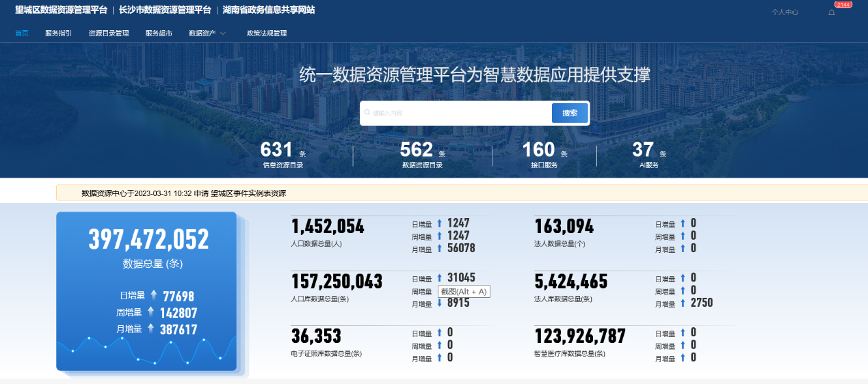Image resolution: width=868 pixels, height=384 pixels.
Task: Open the notification bell icon
Action: tap(832, 12)
